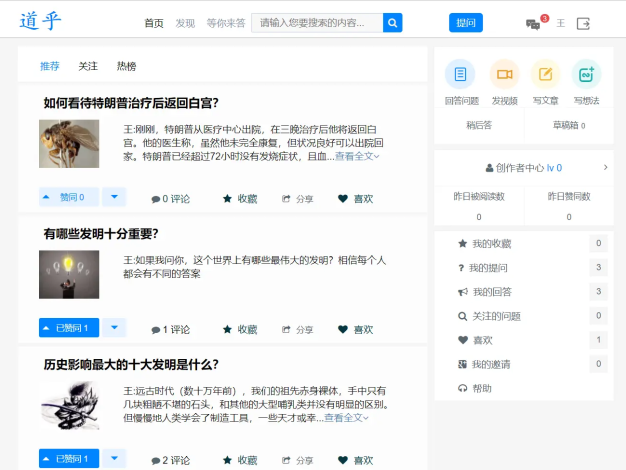Open the question 有哪些发明十分重要

101,234
